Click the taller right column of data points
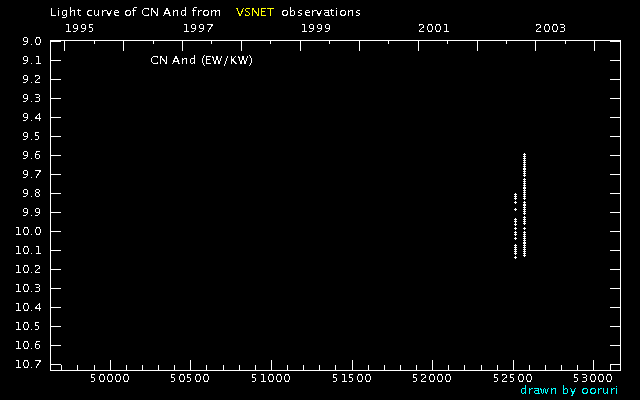The height and width of the screenshot is (400, 640). 525,205
